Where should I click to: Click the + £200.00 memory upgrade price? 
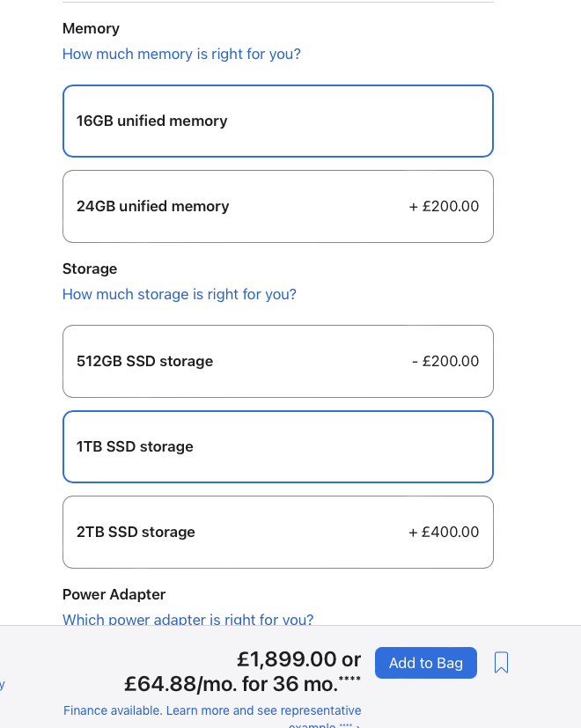tap(444, 207)
